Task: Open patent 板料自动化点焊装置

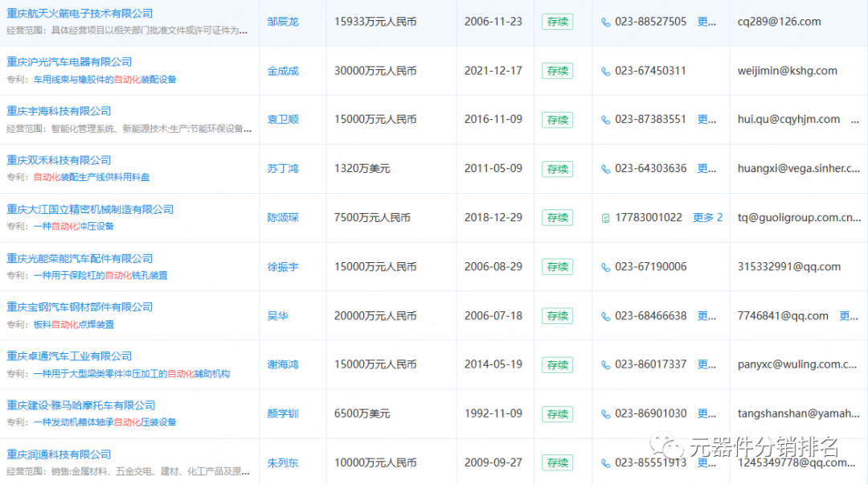Action: [x=74, y=324]
